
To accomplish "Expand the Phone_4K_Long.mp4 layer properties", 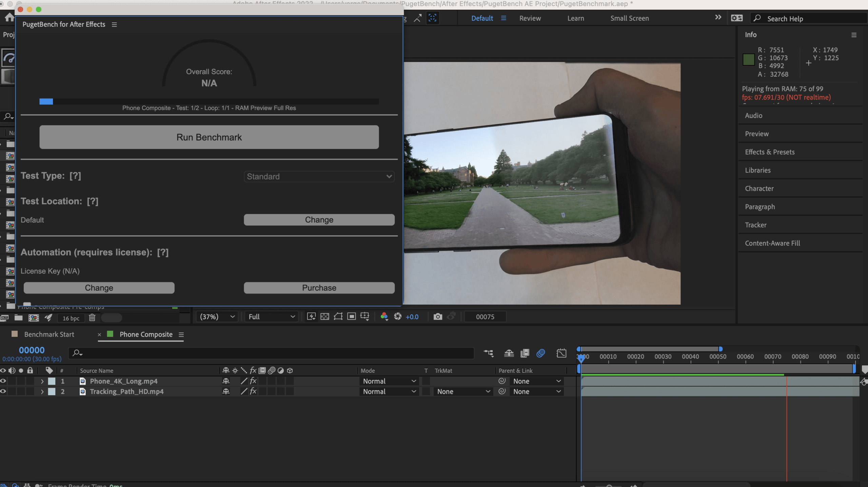I will tap(42, 381).
